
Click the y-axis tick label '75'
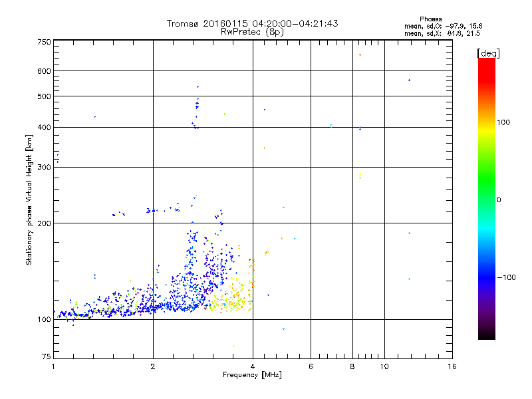[x=47, y=356]
